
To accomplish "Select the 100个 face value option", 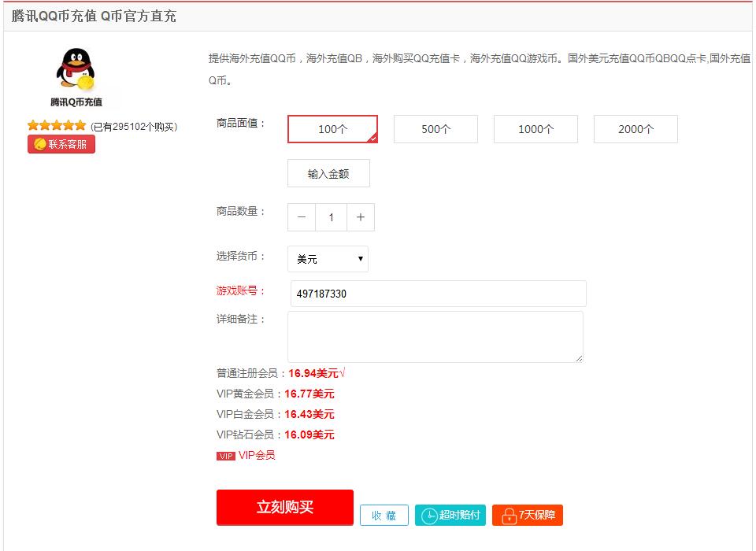I will pyautogui.click(x=332, y=129).
